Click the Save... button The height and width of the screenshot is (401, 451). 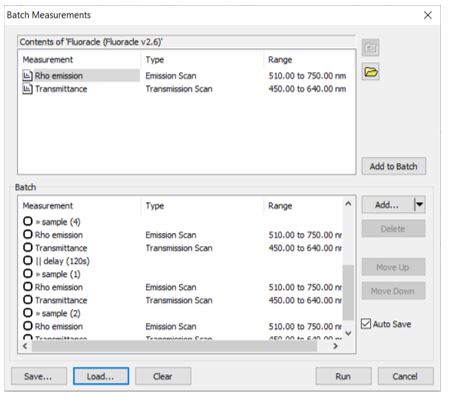tap(39, 376)
